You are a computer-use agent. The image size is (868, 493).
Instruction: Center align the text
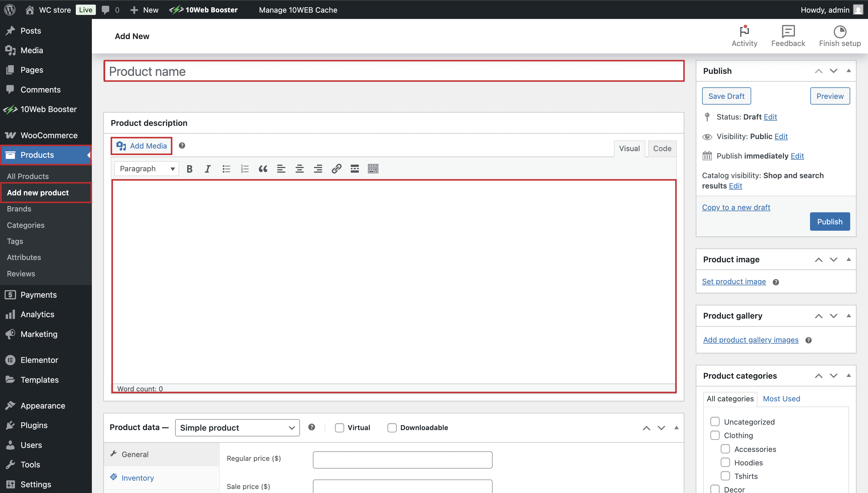[x=299, y=169]
